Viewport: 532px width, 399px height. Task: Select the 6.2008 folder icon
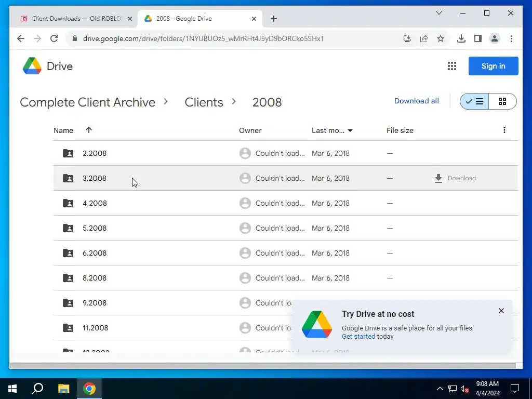[x=68, y=253]
